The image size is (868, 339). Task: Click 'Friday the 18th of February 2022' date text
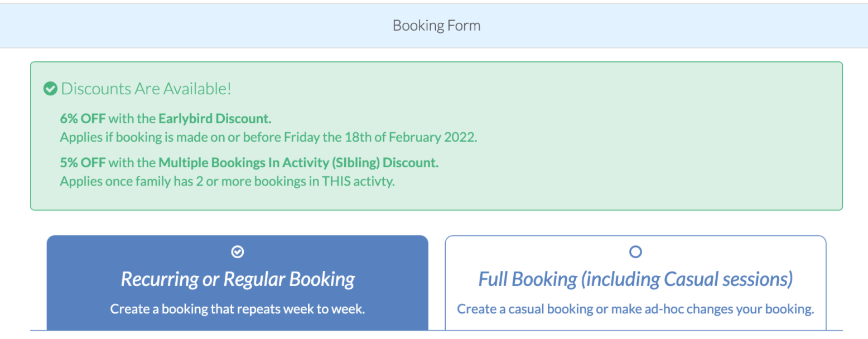pyautogui.click(x=380, y=137)
